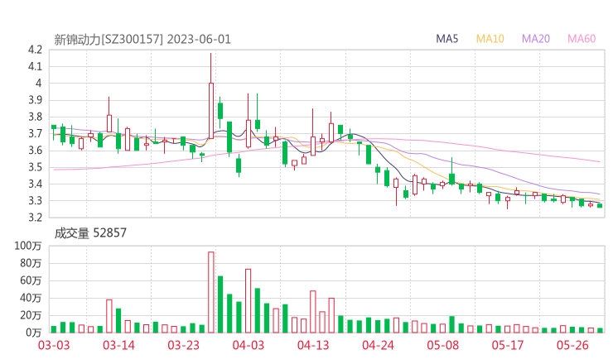613x364 pixels.
Task: Click the 03-03 date label
Action: pos(54,345)
